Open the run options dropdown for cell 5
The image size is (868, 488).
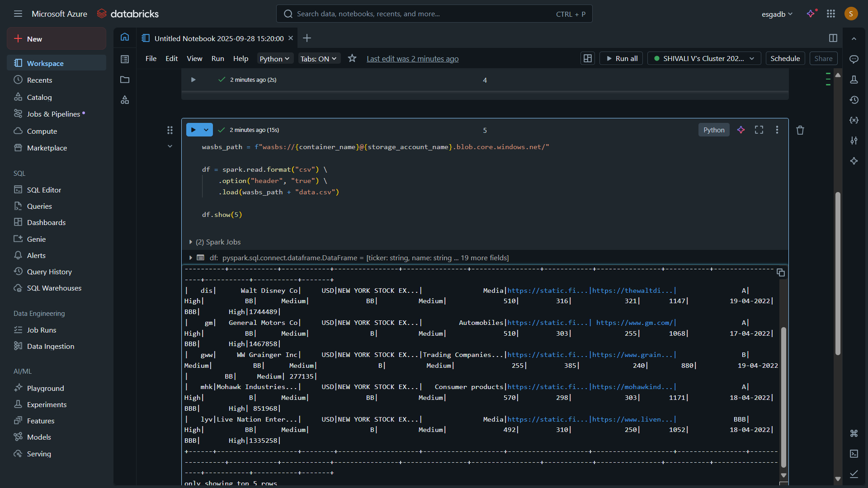pyautogui.click(x=206, y=130)
